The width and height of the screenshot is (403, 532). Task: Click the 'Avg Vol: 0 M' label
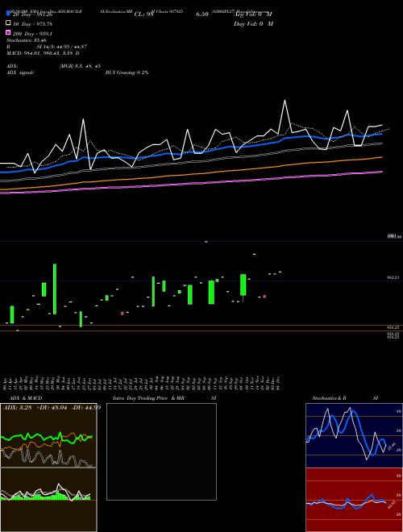point(253,15)
